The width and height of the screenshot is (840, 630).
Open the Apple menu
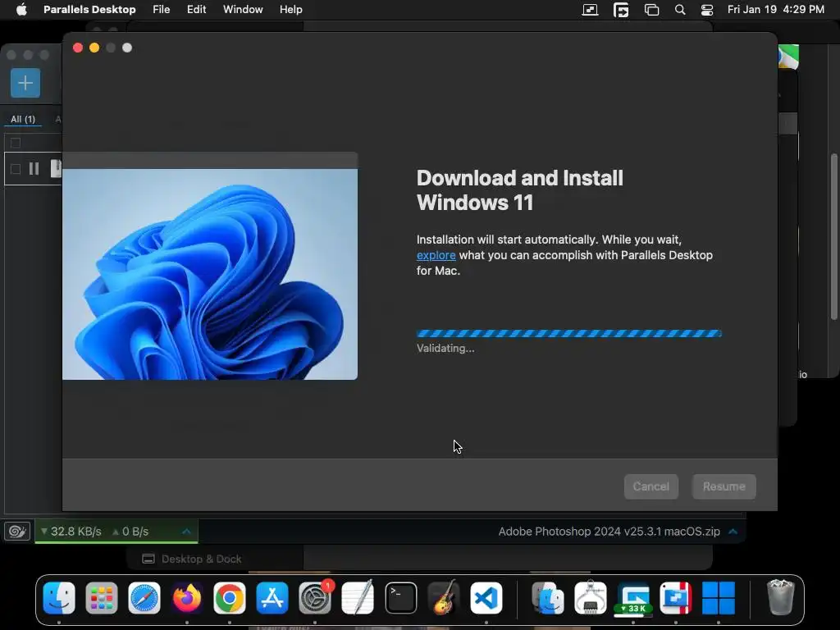click(x=21, y=10)
